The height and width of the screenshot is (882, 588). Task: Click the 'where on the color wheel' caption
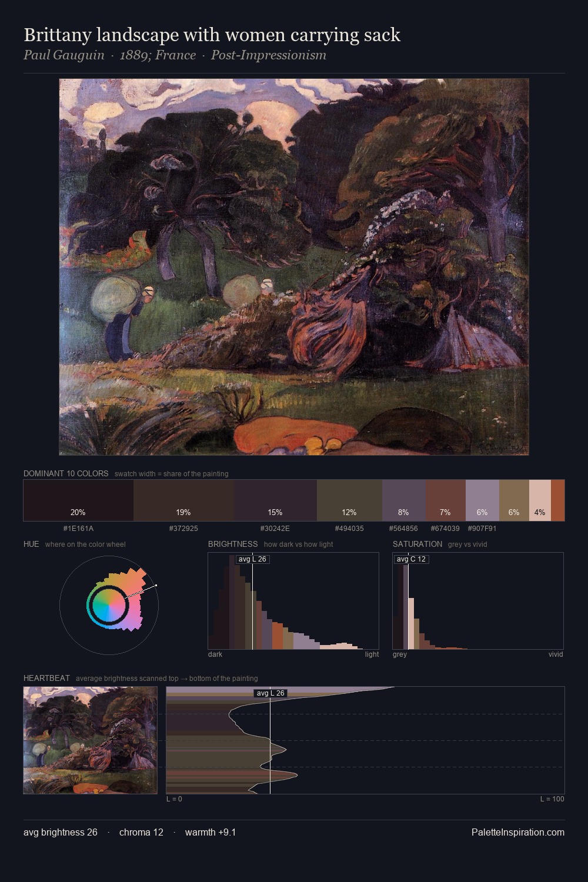pos(85,544)
